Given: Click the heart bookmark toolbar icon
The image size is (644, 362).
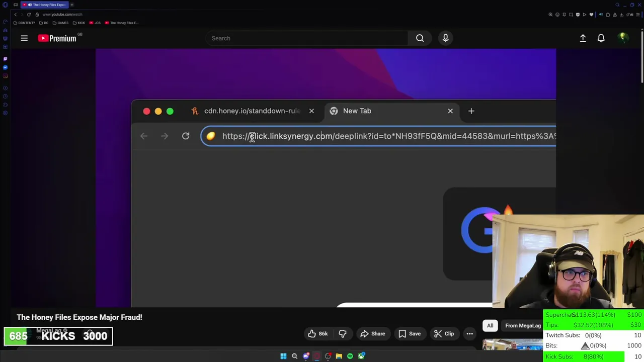Looking at the screenshot, I should pyautogui.click(x=591, y=15).
